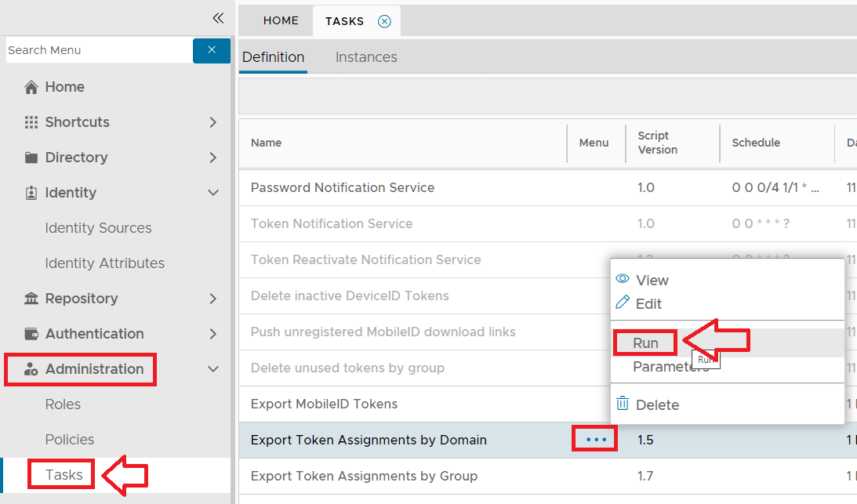Close the TASKS tab
The width and height of the screenshot is (857, 504).
(x=384, y=21)
